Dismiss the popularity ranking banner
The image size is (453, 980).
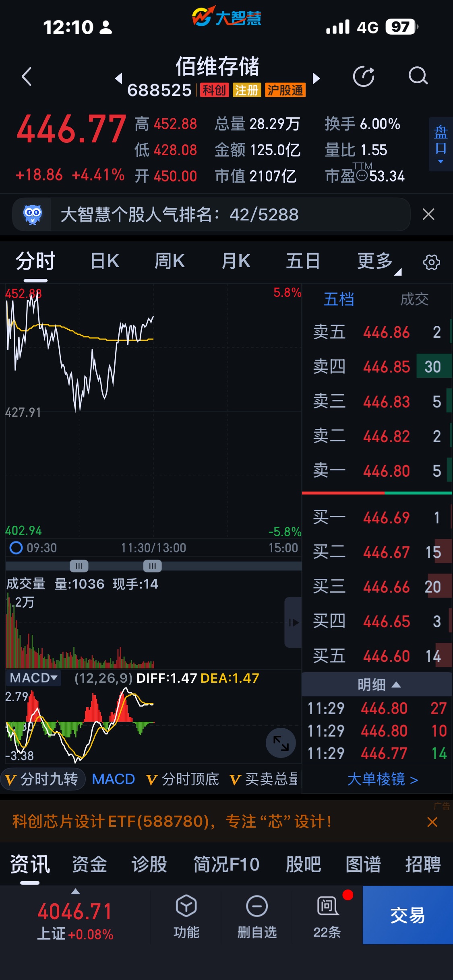pyautogui.click(x=428, y=214)
